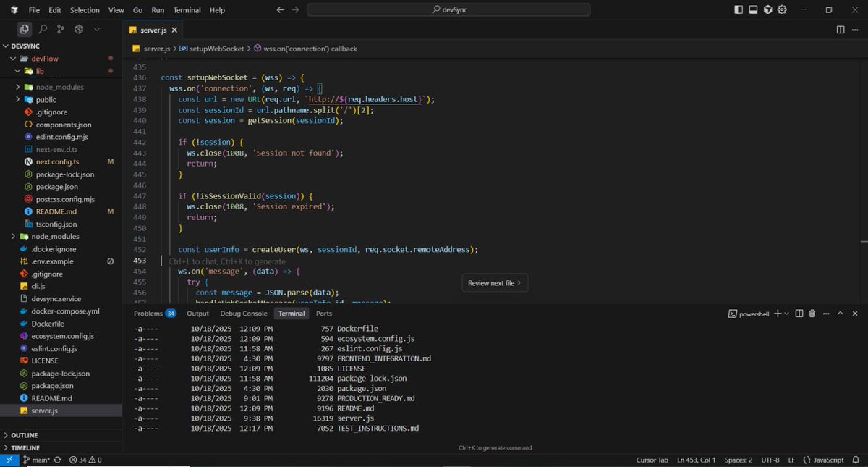The width and height of the screenshot is (868, 467).
Task: Open ecosystem.config.js file
Action: pyautogui.click(x=61, y=336)
